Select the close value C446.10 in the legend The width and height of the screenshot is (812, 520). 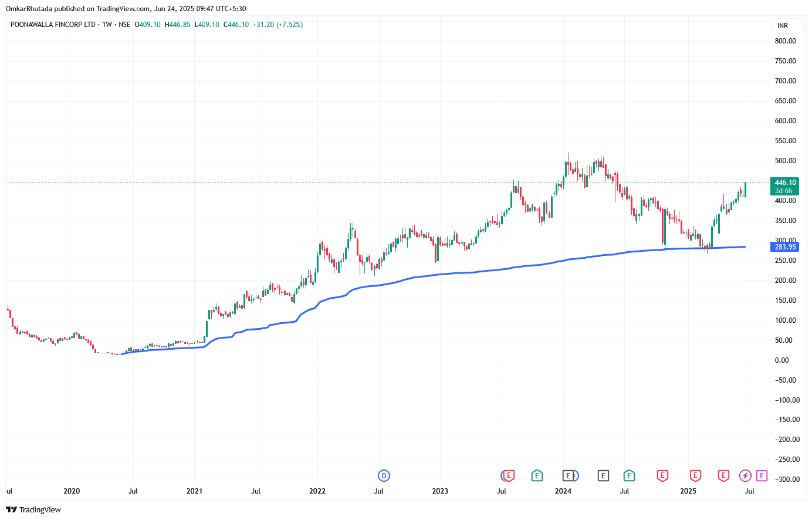(236, 25)
